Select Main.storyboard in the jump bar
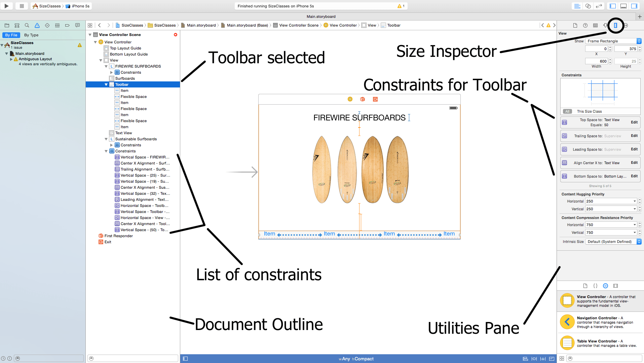This screenshot has height=363, width=644. (202, 25)
